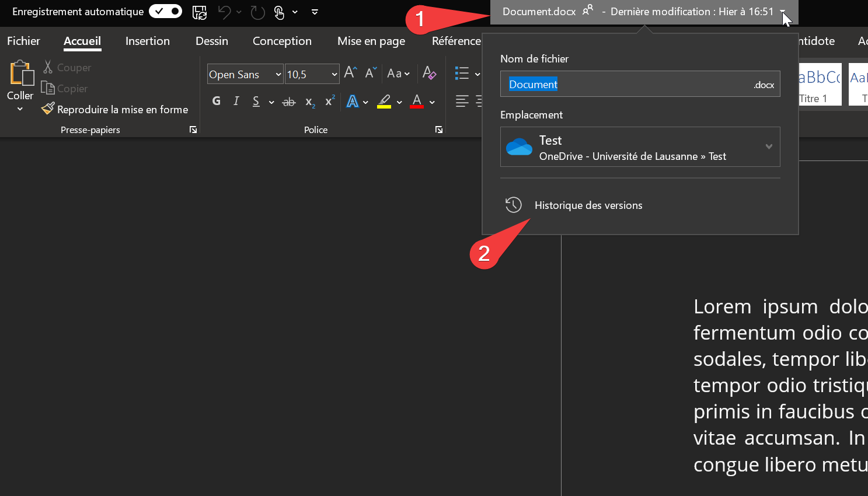Screen dimensions: 868x496
Task: Click the undo arrow icon
Action: 224,12
